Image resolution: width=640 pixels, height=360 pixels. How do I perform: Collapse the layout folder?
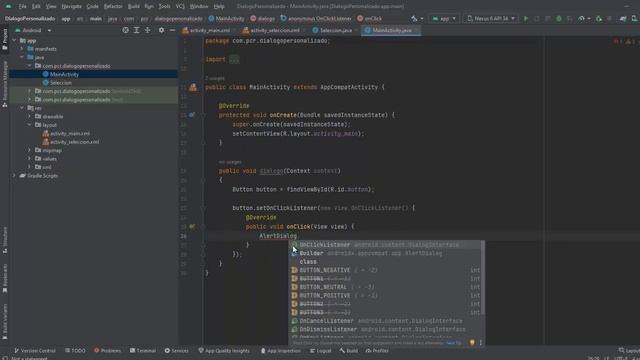click(x=29, y=125)
